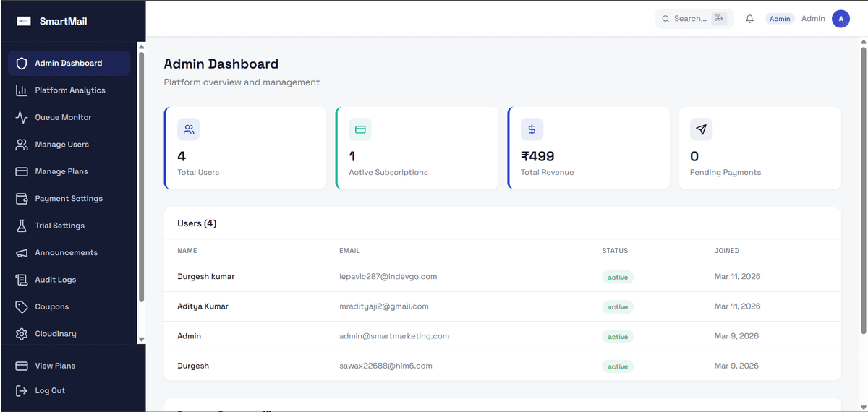
Task: Click the sidebar scrollbar up arrow
Action: 142,47
